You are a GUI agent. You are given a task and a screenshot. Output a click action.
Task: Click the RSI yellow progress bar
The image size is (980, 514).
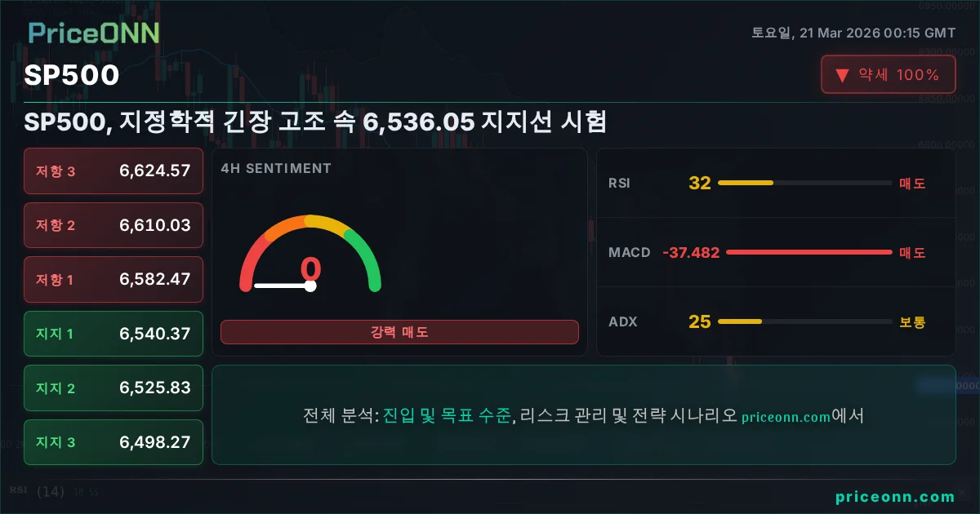(745, 183)
